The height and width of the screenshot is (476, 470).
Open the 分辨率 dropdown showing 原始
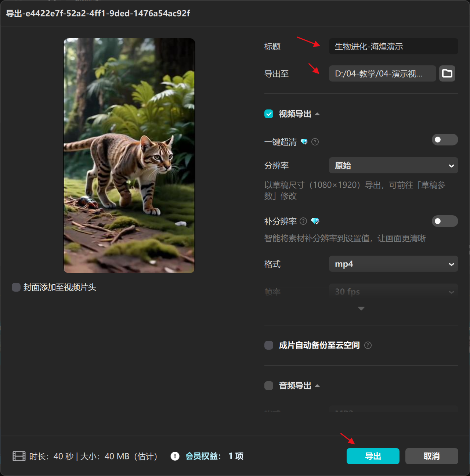coord(393,165)
